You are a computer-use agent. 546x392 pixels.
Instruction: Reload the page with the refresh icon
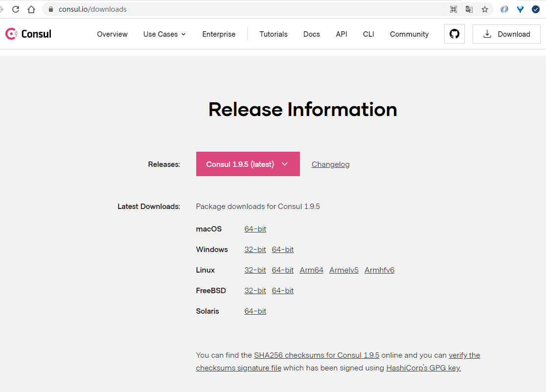click(16, 9)
